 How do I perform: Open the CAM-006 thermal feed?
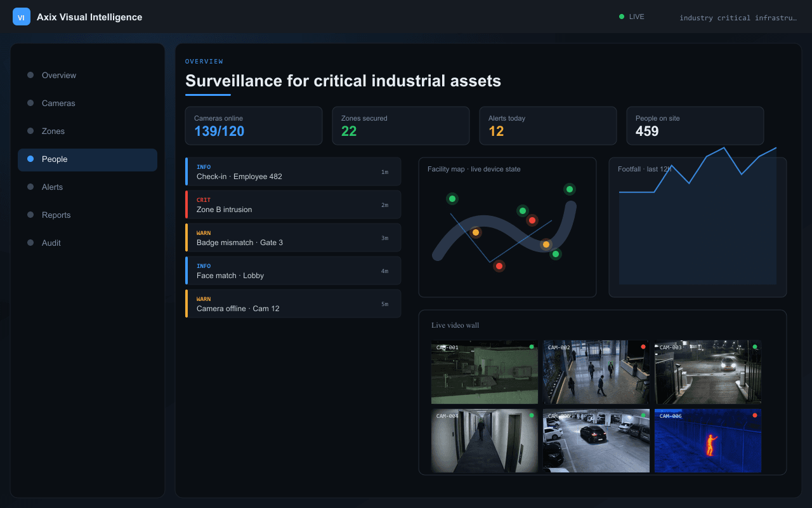pos(708,441)
